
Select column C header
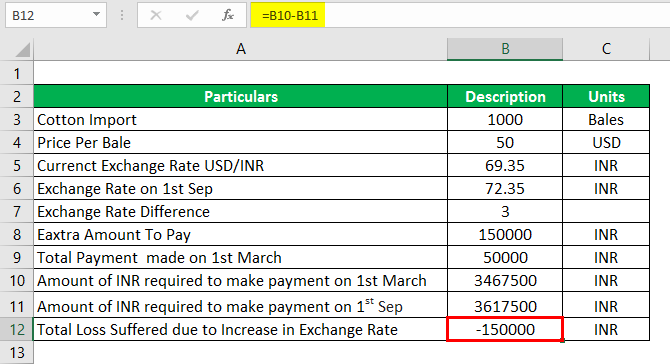[606, 49]
